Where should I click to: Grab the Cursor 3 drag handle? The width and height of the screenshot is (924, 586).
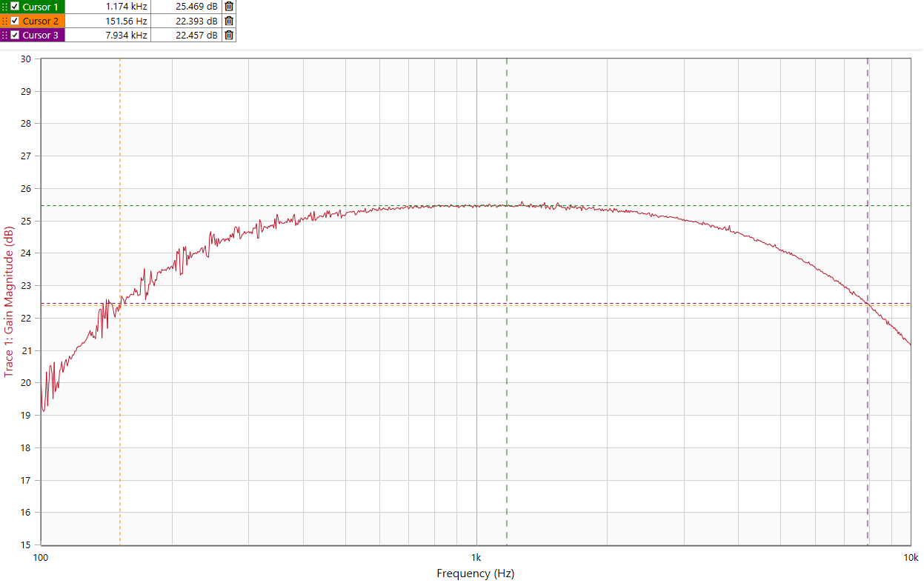point(4,35)
